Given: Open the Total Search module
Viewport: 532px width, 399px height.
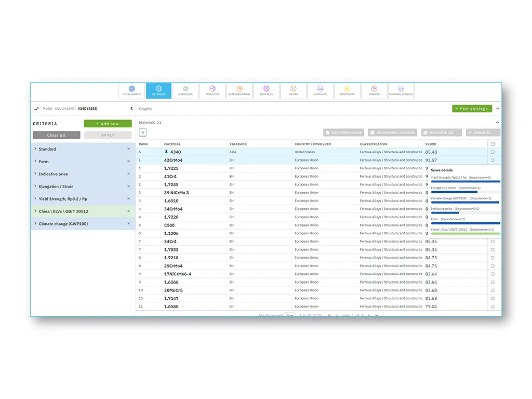Looking at the screenshot, I should coord(131,90).
